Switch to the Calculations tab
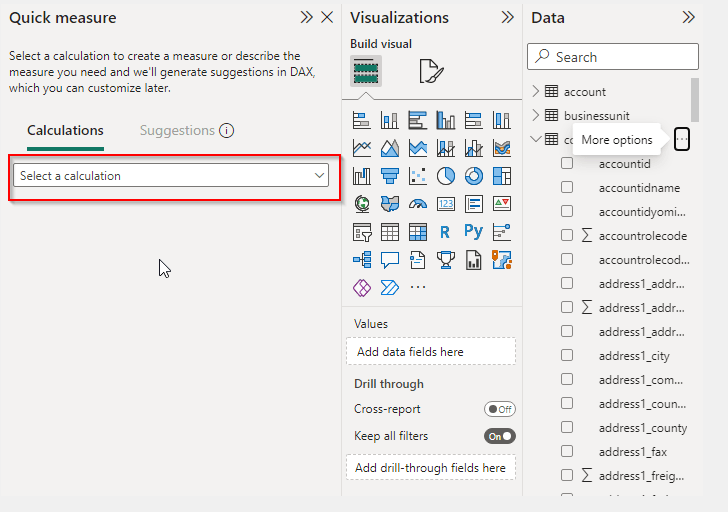This screenshot has height=512, width=728. click(65, 130)
